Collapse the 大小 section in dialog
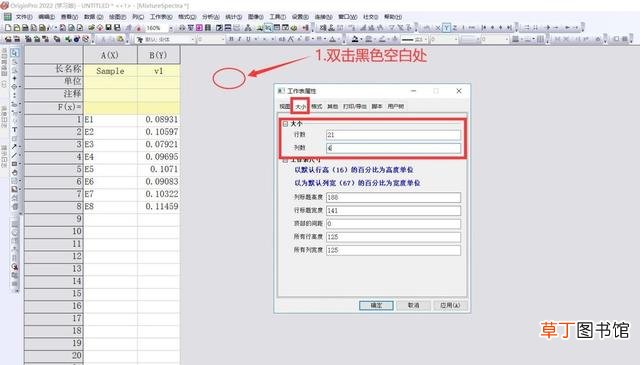This screenshot has width=640, height=365. 285,124
